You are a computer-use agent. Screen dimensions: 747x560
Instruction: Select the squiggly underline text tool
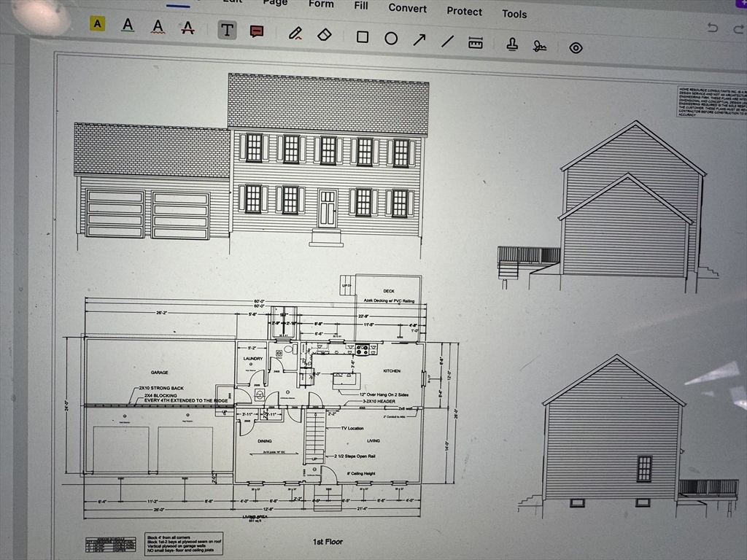point(158,27)
